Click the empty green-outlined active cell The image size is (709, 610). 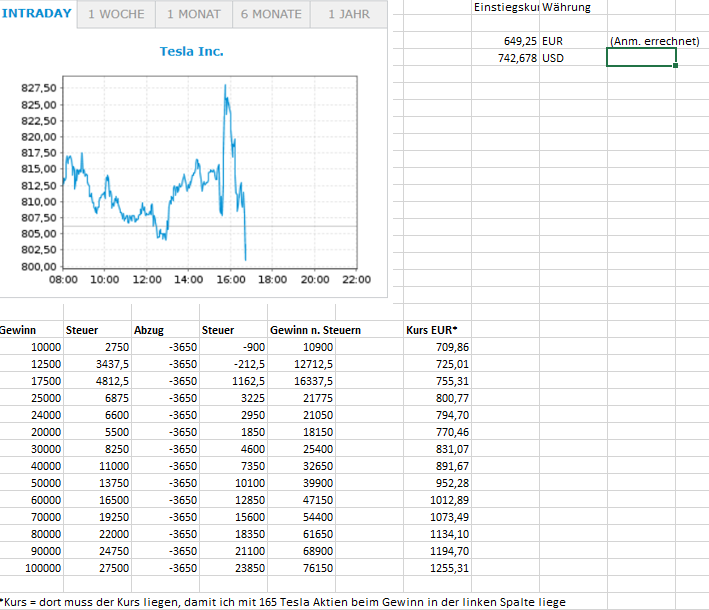pos(641,58)
